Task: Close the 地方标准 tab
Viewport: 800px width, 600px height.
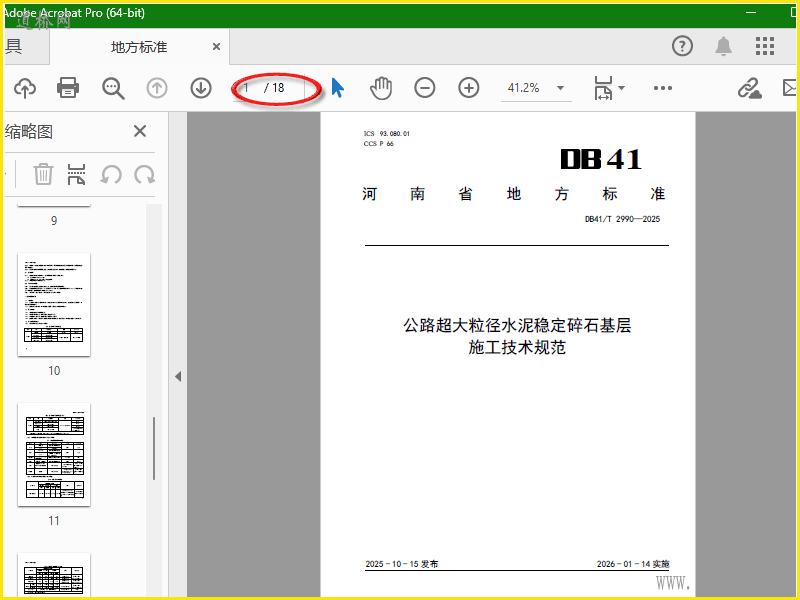Action: pyautogui.click(x=216, y=46)
